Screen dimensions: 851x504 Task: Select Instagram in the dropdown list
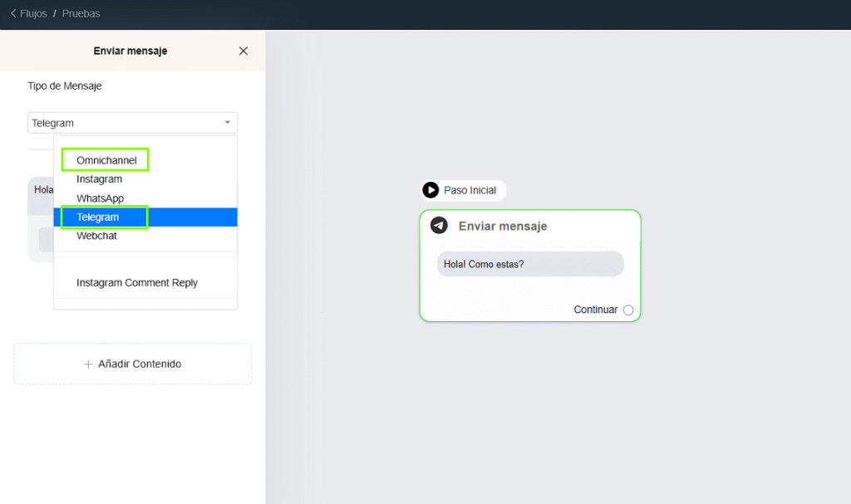[99, 179]
